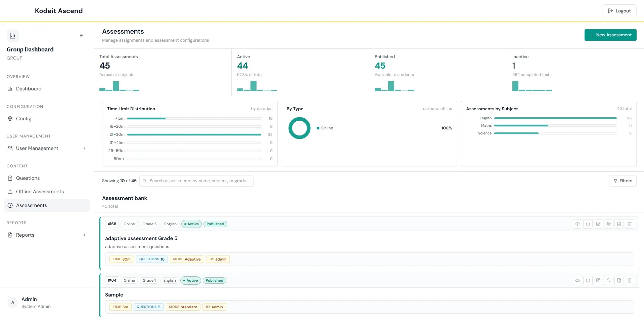
Task: Assign users to assessment #68
Action: (x=609, y=224)
